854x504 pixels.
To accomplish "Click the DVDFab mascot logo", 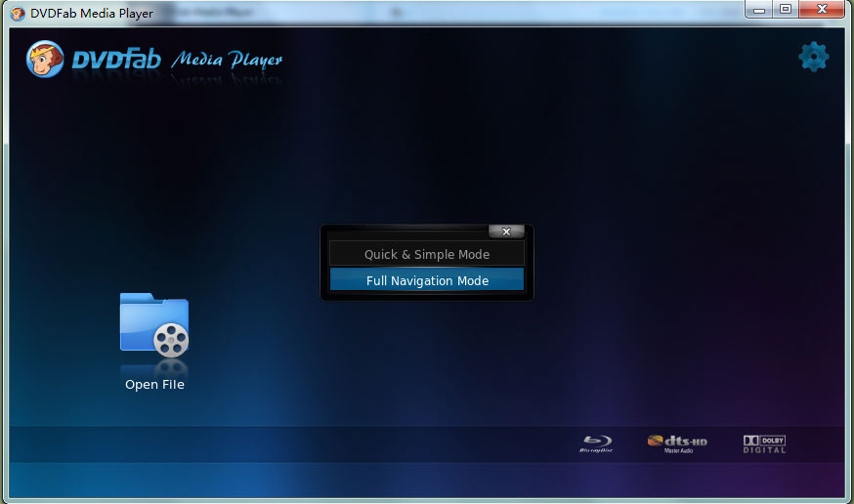I will pos(45,59).
